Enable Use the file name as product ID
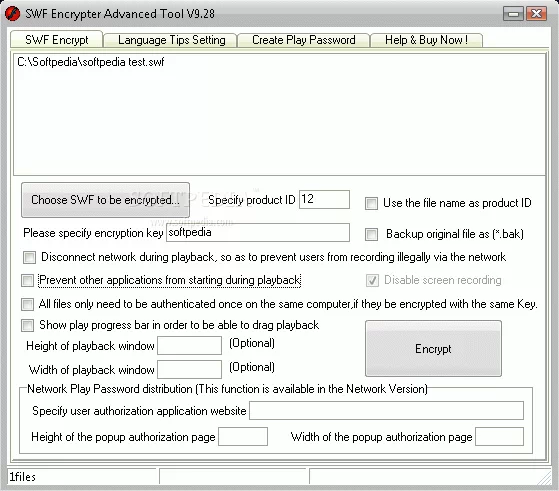This screenshot has width=559, height=491. pyautogui.click(x=371, y=204)
